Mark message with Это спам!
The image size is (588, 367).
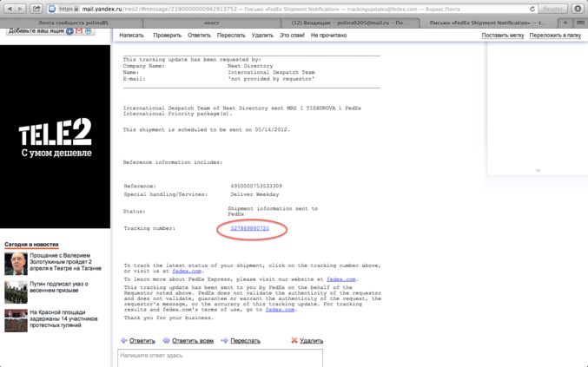292,36
